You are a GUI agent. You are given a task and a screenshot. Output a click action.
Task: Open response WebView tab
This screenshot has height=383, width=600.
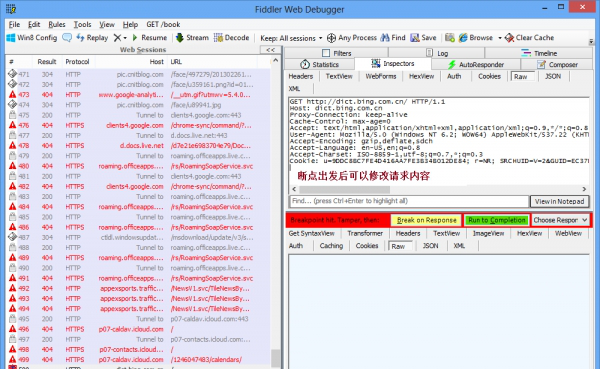(x=568, y=233)
